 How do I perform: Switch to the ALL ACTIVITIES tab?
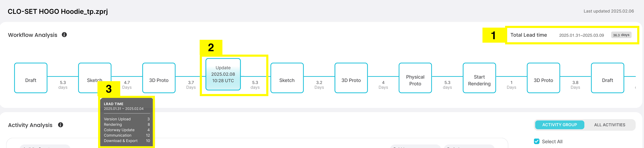pyautogui.click(x=609, y=125)
